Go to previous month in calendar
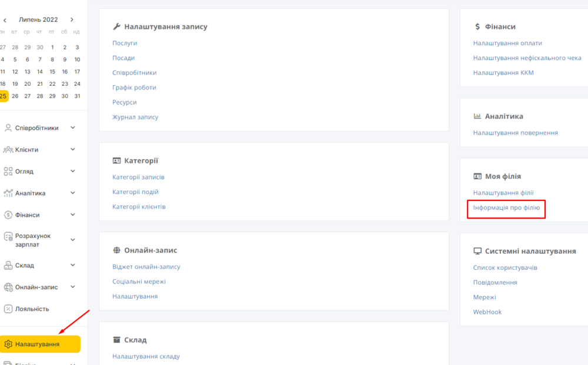The height and width of the screenshot is (365, 588). (5, 20)
